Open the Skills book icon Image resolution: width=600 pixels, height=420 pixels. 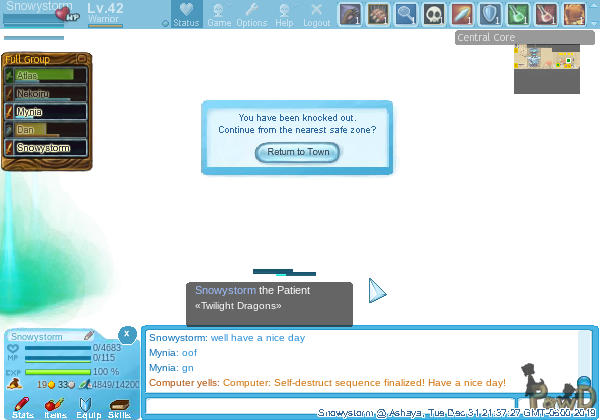[x=120, y=404]
